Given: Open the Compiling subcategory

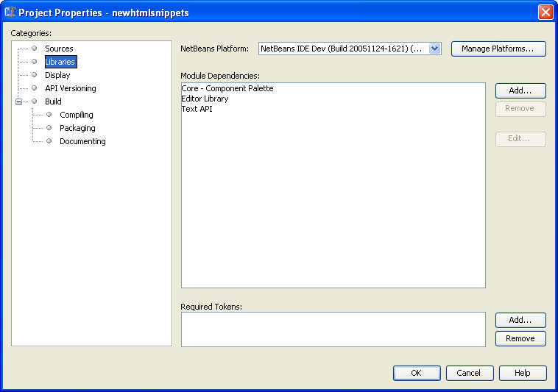Looking at the screenshot, I should [77, 115].
